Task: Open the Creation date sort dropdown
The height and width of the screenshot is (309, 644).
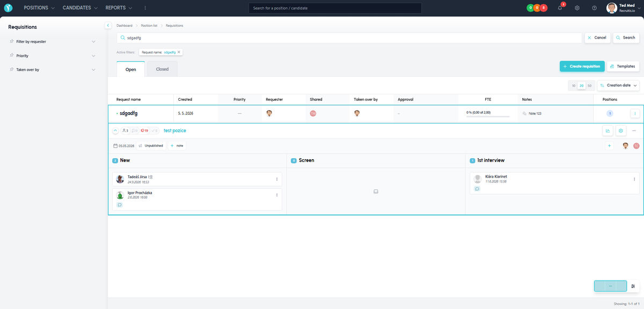Action: (x=618, y=85)
